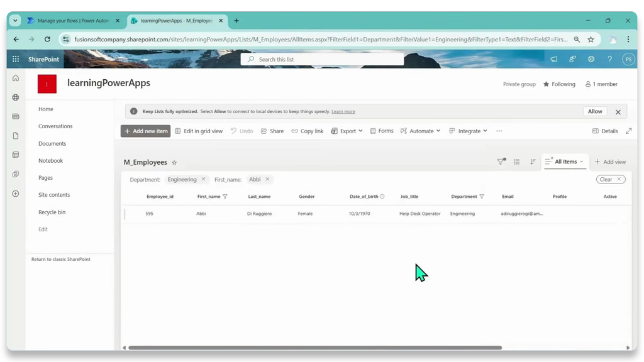Open the My files document icon
Image resolution: width=644 pixels, height=362 pixels.
coord(16,136)
